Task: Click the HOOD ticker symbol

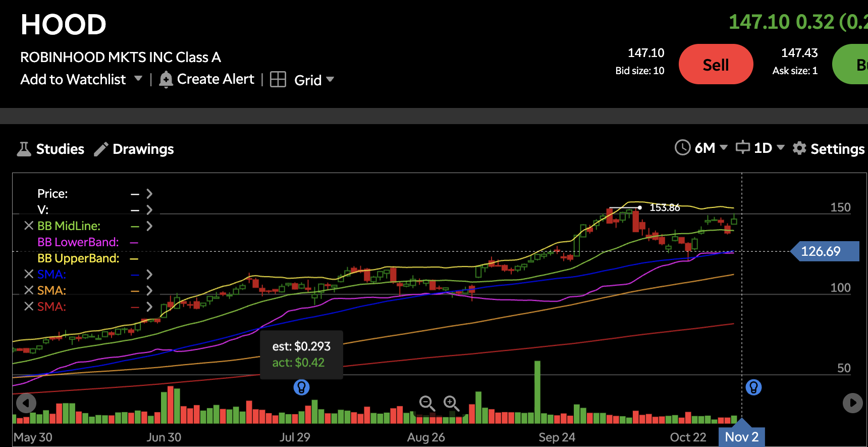Action: [x=64, y=25]
